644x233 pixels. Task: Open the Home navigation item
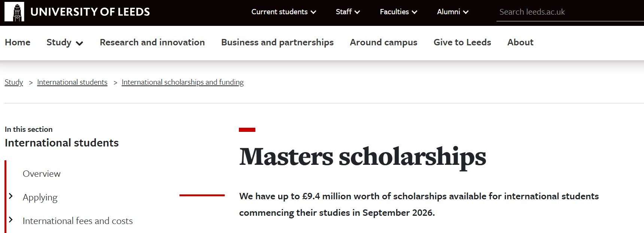[18, 43]
